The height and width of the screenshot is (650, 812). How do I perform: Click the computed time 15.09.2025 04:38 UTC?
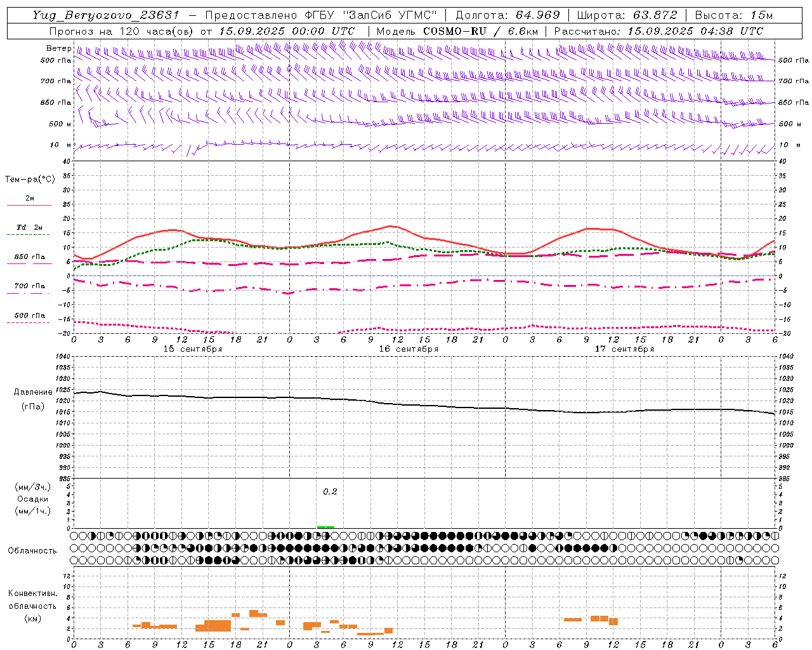point(695,31)
